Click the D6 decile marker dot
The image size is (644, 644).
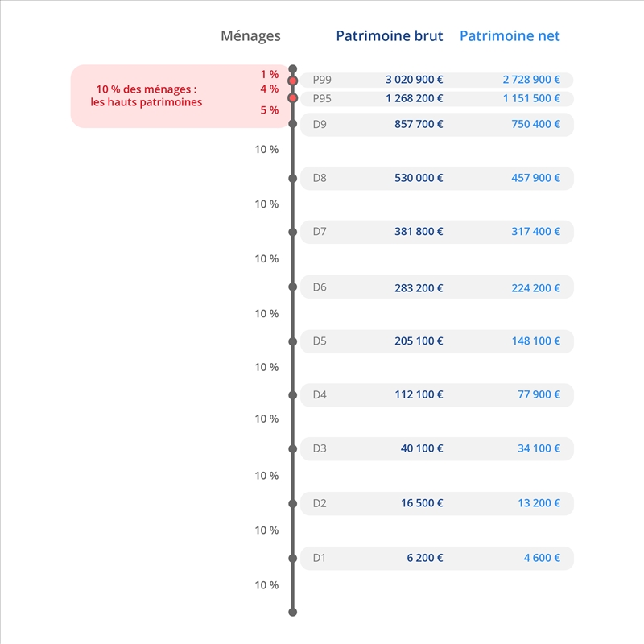point(293,287)
